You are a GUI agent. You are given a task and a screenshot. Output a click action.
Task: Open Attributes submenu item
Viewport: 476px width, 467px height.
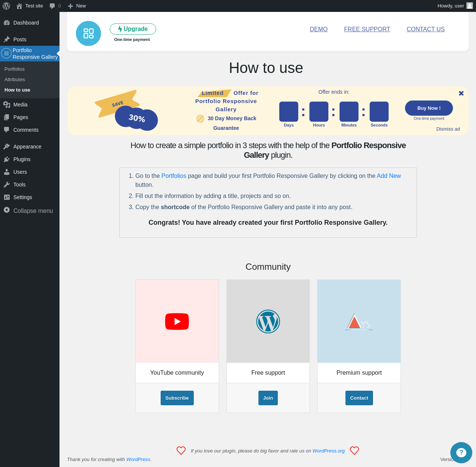[x=15, y=80]
